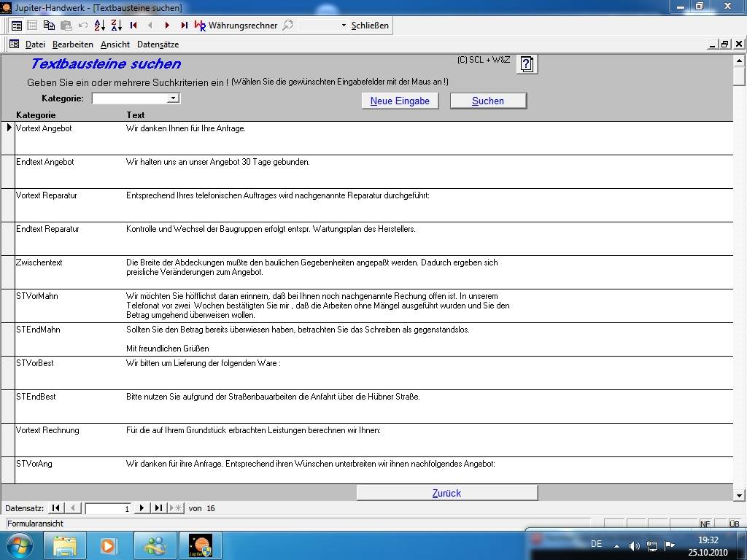Open the Ansicht menu
The image size is (747, 560).
click(115, 44)
